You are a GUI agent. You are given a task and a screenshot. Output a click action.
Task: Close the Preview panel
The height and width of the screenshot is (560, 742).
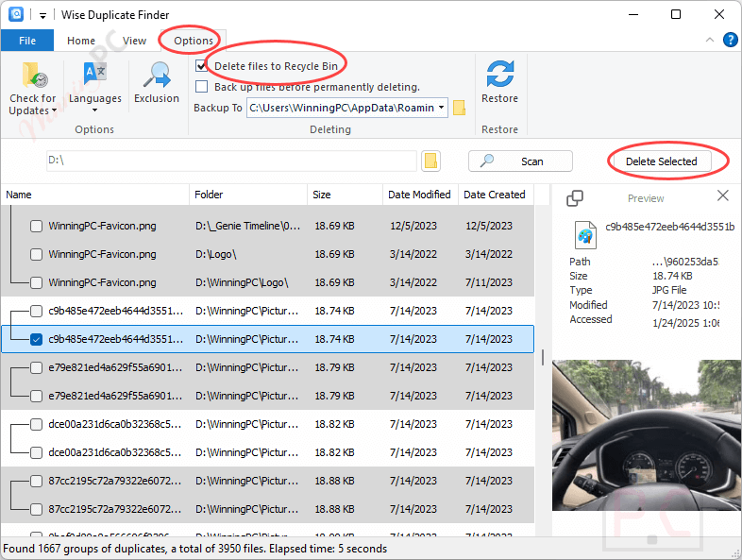(722, 195)
